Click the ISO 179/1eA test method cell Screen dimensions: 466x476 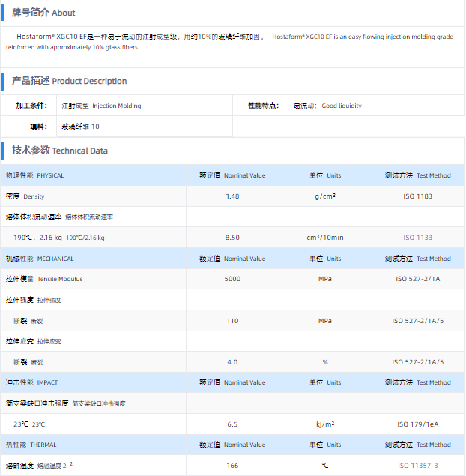point(417,424)
